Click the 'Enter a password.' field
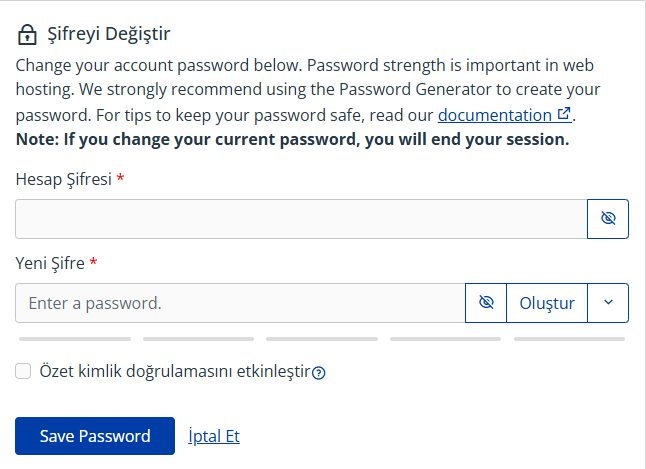The width and height of the screenshot is (646, 469). click(240, 303)
